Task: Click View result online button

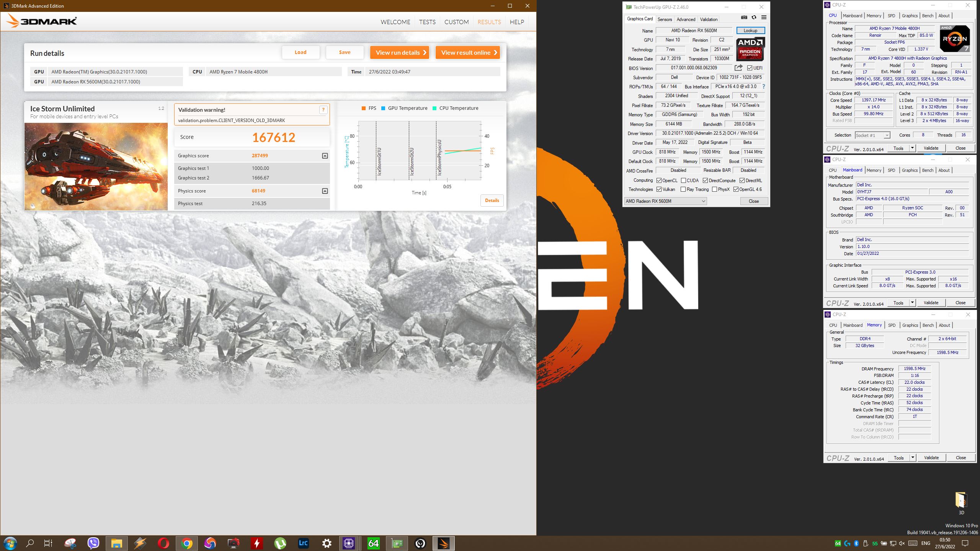Action: 468,52
